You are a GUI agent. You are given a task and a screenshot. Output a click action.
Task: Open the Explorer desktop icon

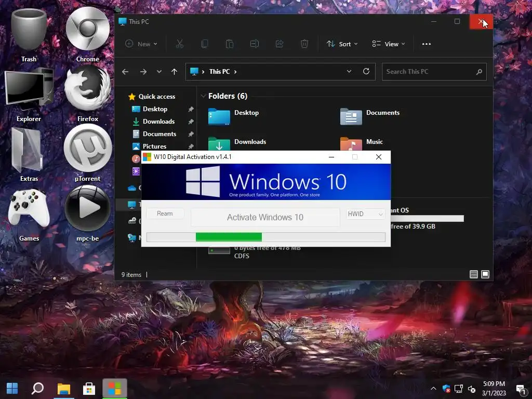pyautogui.click(x=29, y=95)
